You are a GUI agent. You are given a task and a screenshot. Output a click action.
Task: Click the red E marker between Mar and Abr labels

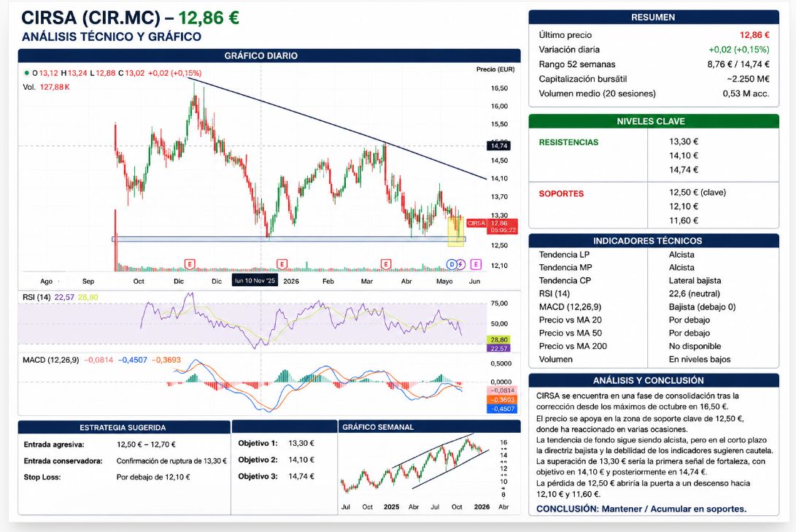tap(386, 264)
